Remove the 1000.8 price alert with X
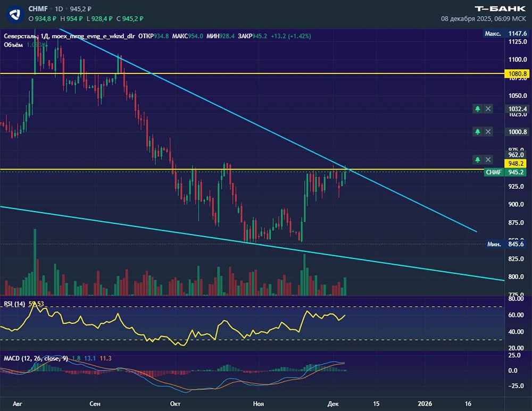This screenshot has height=411, width=532. click(x=488, y=131)
